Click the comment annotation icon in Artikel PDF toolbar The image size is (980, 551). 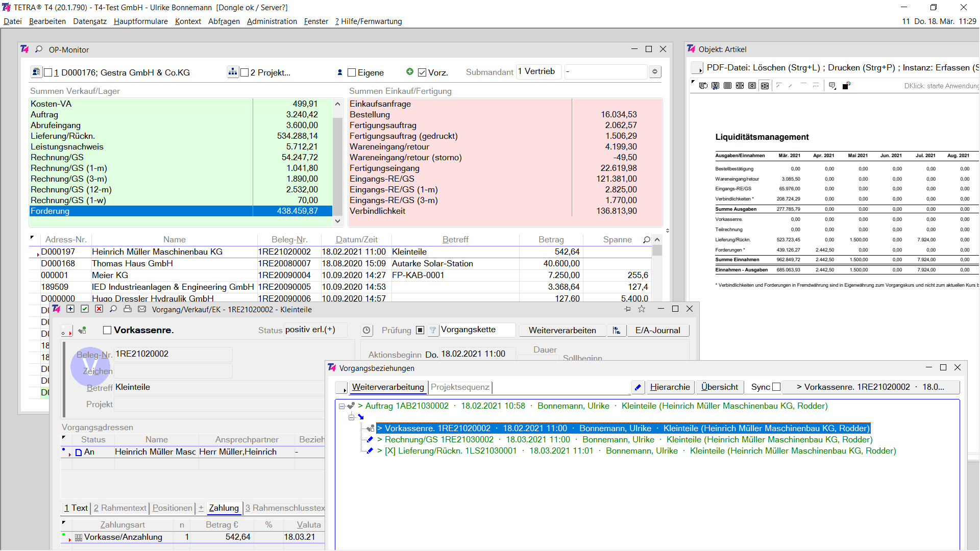point(832,86)
